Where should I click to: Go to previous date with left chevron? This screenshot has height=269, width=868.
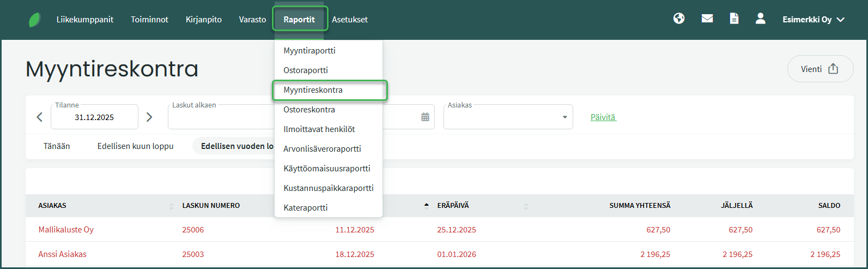(39, 117)
